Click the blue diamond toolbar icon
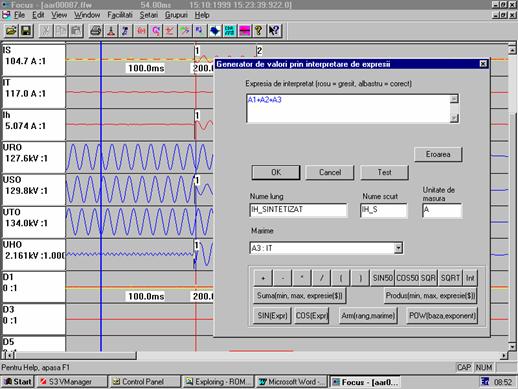518x389 pixels. click(215, 31)
